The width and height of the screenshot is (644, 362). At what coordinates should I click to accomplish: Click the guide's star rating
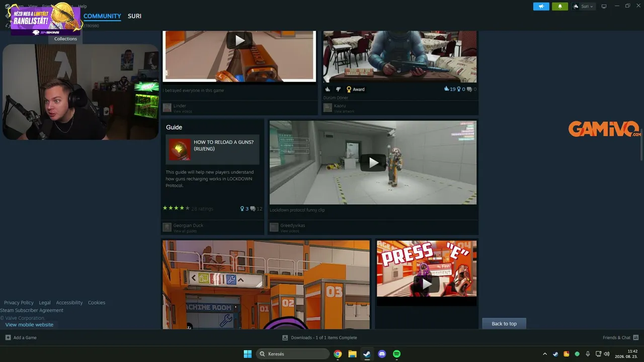176,208
